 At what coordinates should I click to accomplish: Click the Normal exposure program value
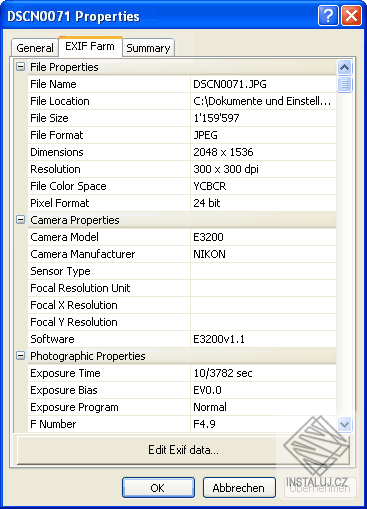click(210, 407)
